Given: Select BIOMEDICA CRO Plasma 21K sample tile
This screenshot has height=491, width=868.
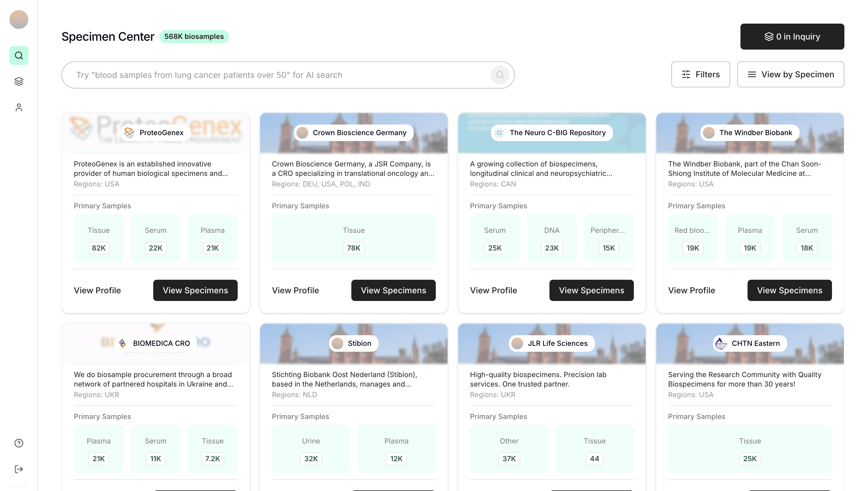Looking at the screenshot, I should click(x=99, y=449).
